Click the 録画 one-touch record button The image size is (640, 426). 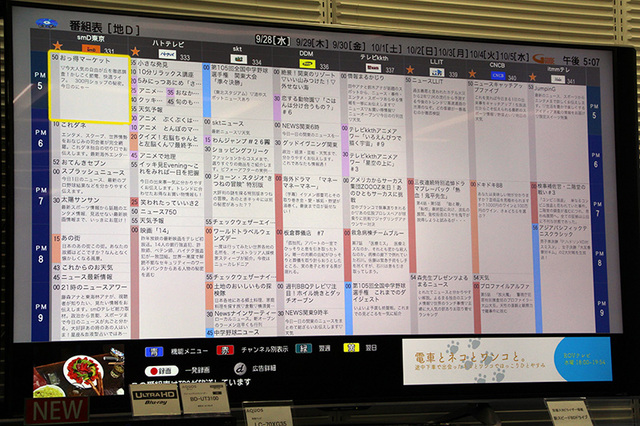pyautogui.click(x=162, y=371)
